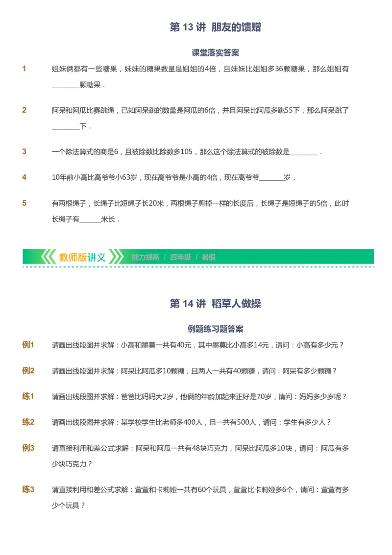Select question number 3 marker

coord(24,152)
